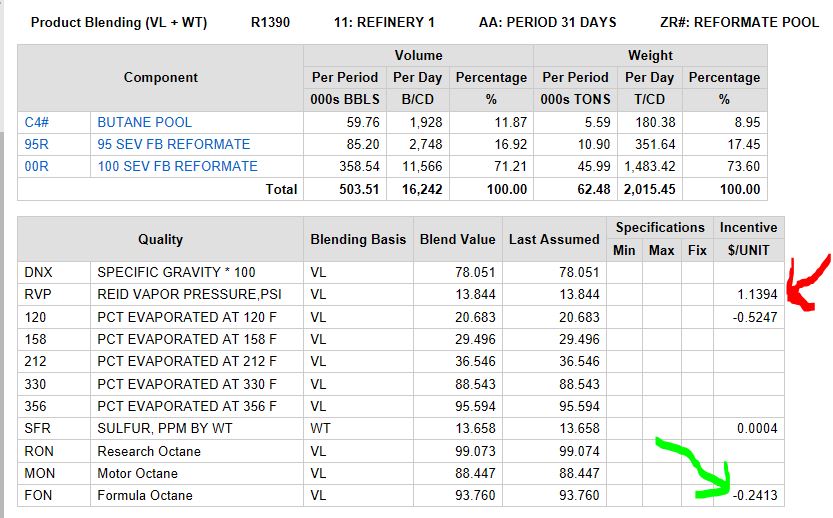Click the Last Assumed column header
Viewport: 833px width, 518px height.
[554, 239]
